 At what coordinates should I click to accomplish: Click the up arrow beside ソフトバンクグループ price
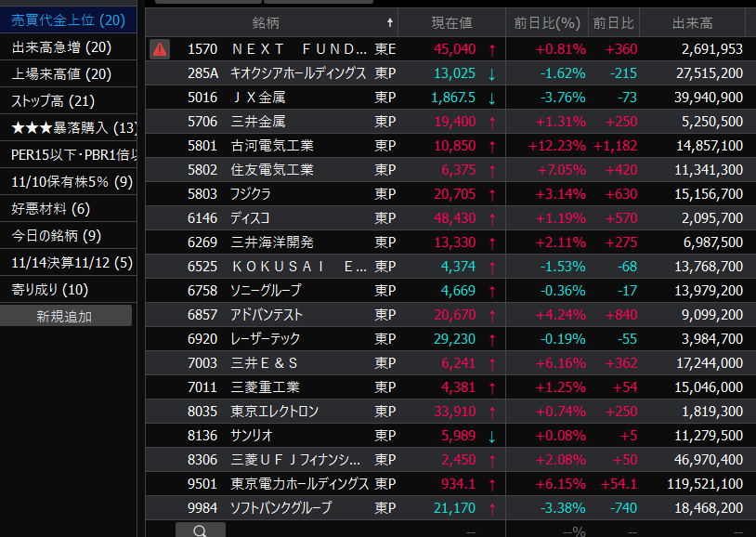click(x=491, y=508)
